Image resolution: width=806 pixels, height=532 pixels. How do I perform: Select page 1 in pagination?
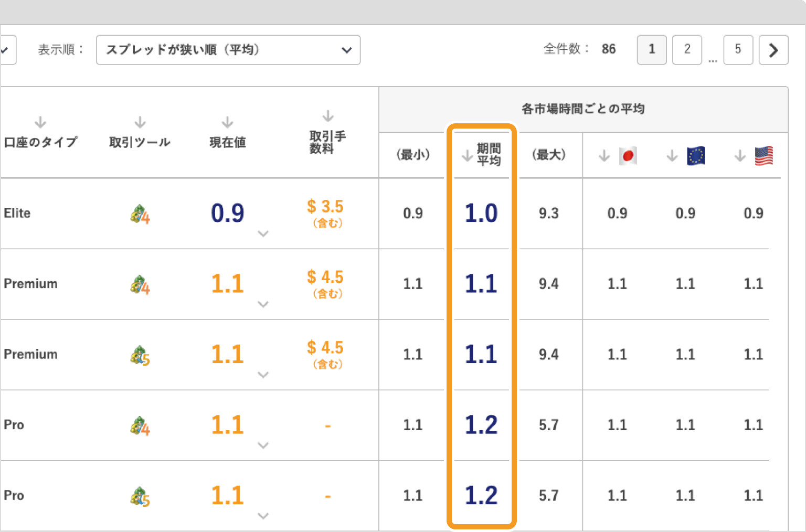tap(652, 50)
